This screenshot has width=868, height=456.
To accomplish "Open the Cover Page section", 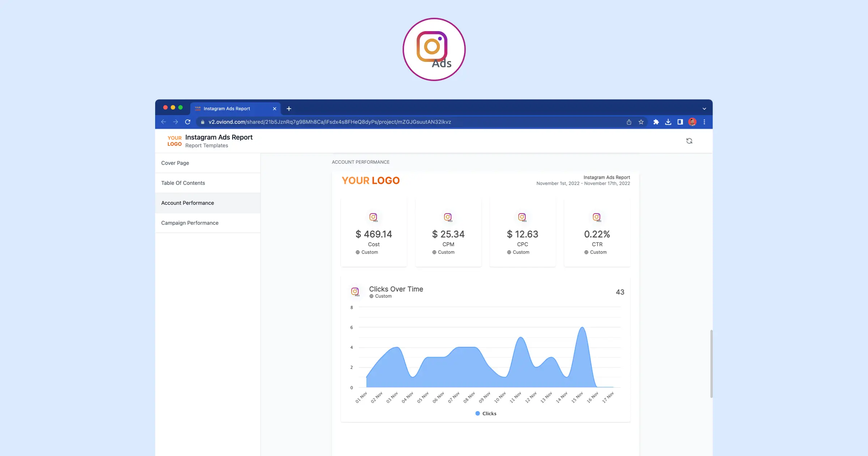I will (x=208, y=163).
